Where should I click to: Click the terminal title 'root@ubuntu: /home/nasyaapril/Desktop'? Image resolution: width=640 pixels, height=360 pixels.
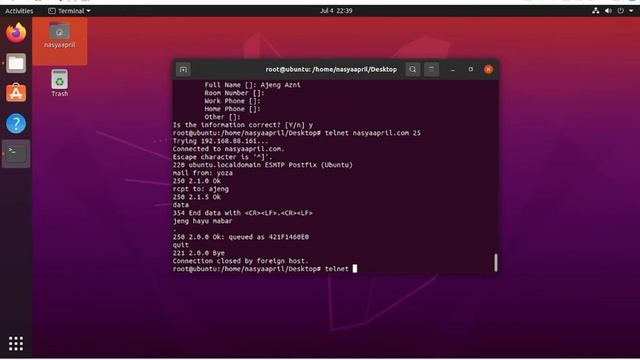tap(331, 69)
